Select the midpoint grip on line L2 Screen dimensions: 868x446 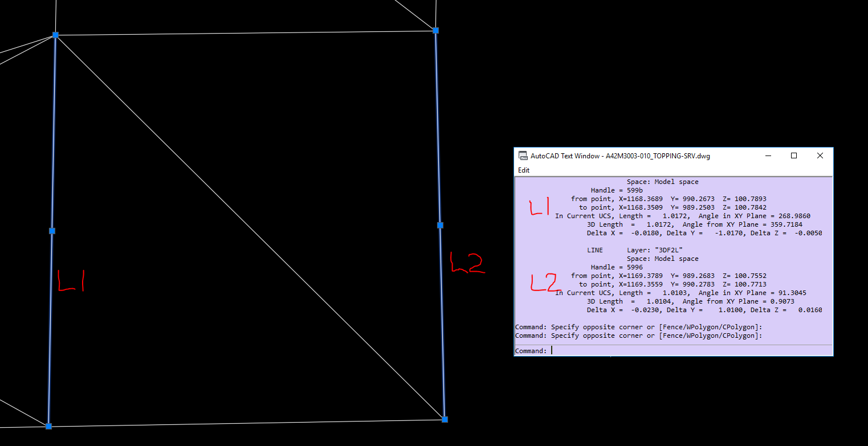coord(440,225)
